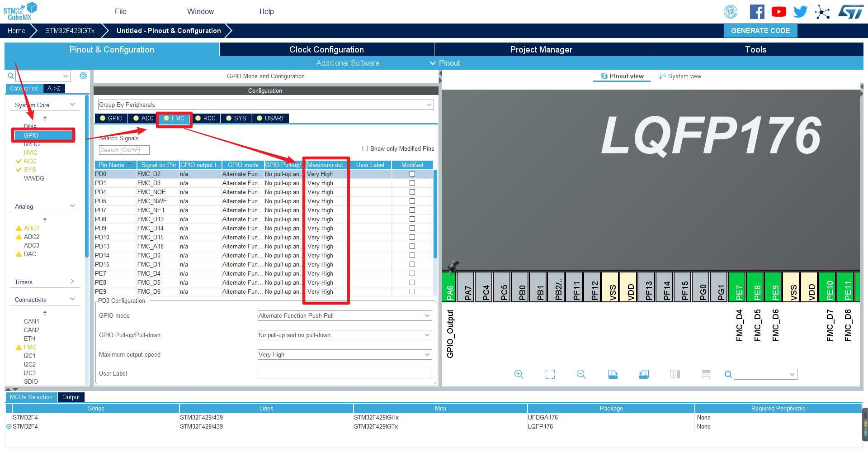This screenshot has width=868, height=453.
Task: Open the Facebook link icon
Action: point(757,12)
